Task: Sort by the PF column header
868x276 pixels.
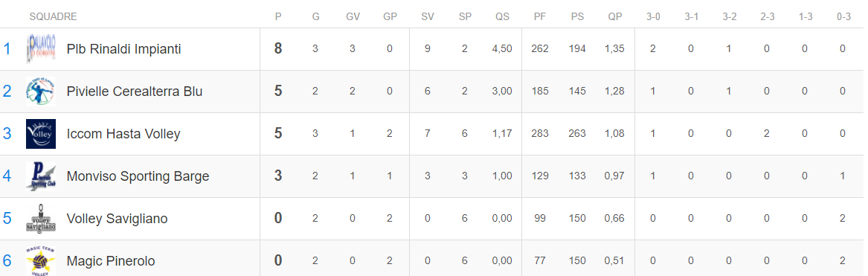Action: point(540,16)
